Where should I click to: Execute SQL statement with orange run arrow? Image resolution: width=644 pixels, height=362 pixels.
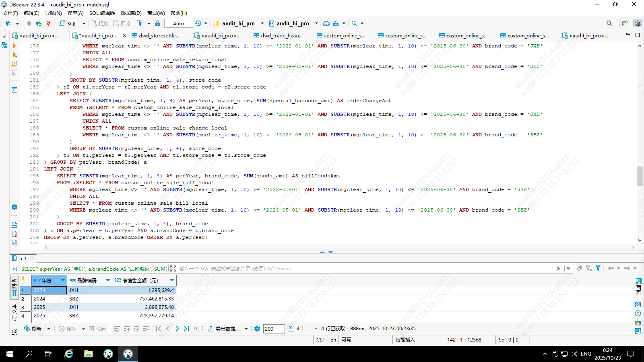click(14, 46)
